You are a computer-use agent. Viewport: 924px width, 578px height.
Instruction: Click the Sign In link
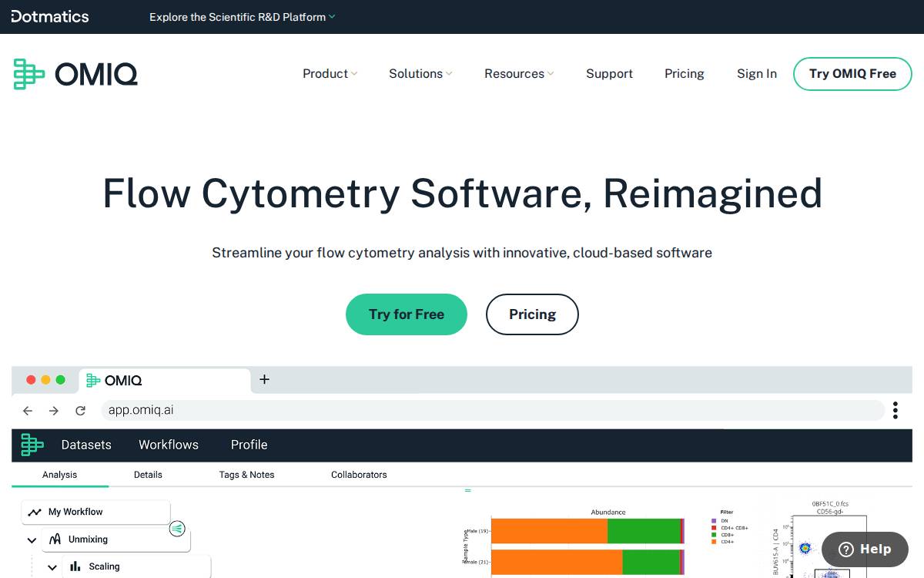tap(756, 74)
